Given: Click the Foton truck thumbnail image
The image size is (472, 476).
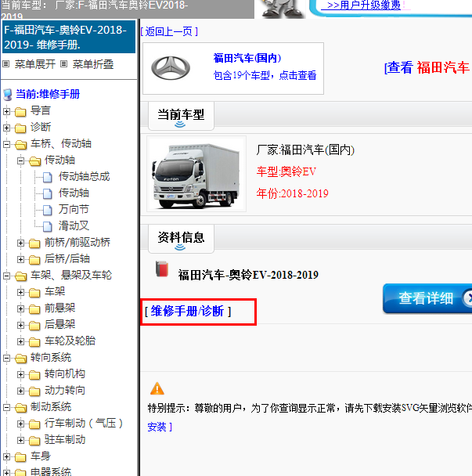Looking at the screenshot, I should [x=196, y=175].
